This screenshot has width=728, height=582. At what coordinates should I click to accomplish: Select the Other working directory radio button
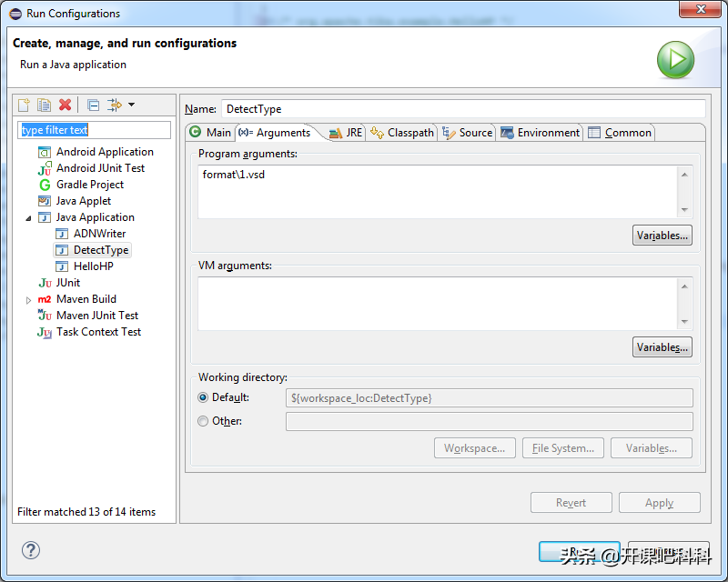pos(203,421)
